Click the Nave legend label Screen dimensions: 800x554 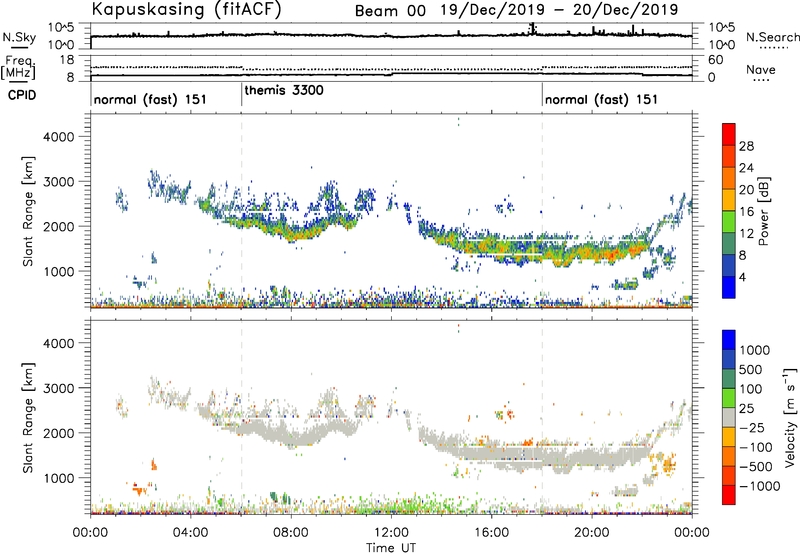pyautogui.click(x=761, y=69)
